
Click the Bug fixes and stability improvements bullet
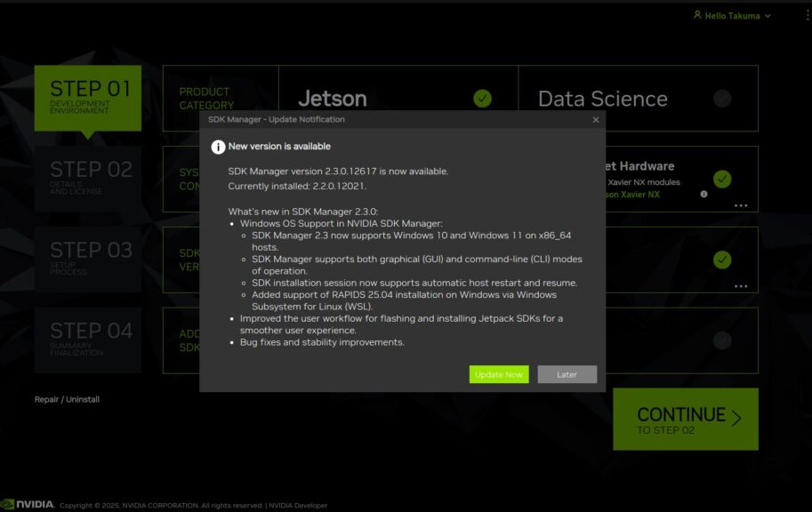point(322,343)
